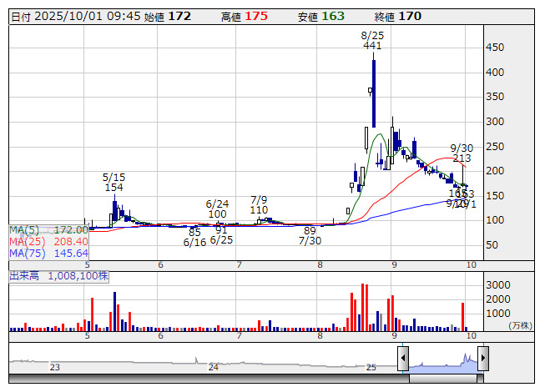Jump to year 24 in navigator

(214, 367)
